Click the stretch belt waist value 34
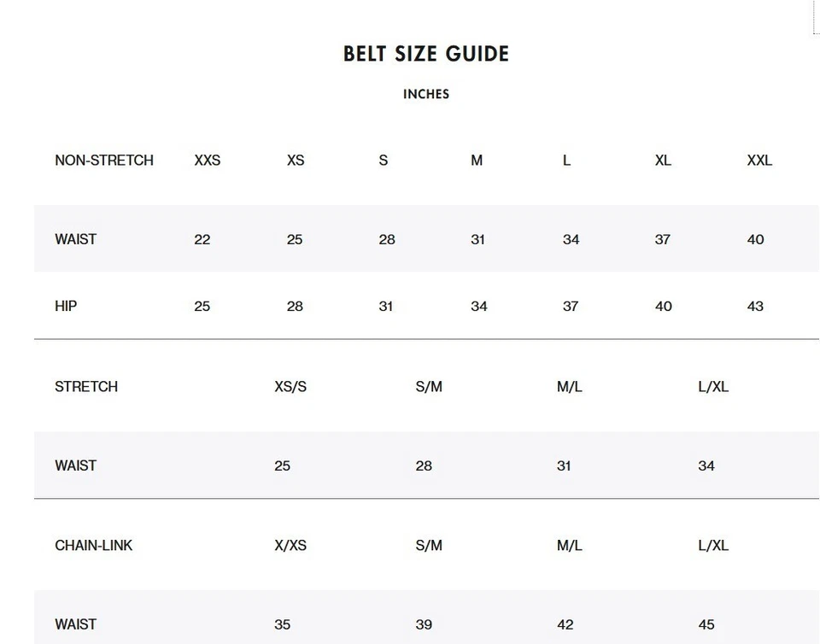The width and height of the screenshot is (820, 644). tap(706, 466)
